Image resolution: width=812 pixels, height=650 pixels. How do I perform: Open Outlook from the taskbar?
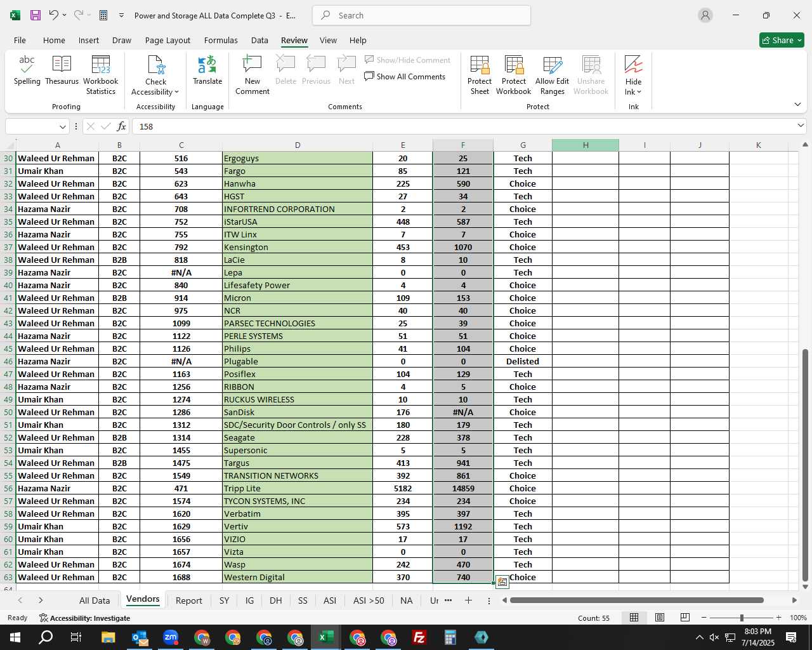[x=140, y=637]
